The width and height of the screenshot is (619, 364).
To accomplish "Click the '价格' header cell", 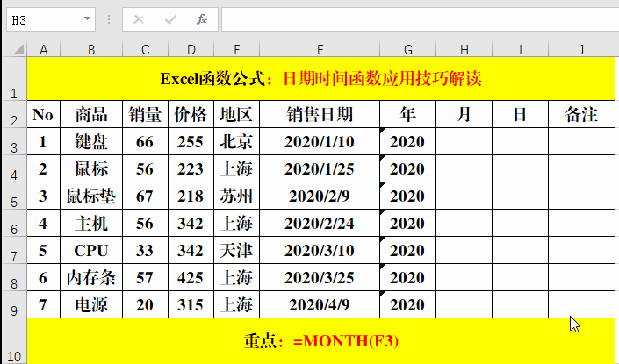I will [x=191, y=114].
